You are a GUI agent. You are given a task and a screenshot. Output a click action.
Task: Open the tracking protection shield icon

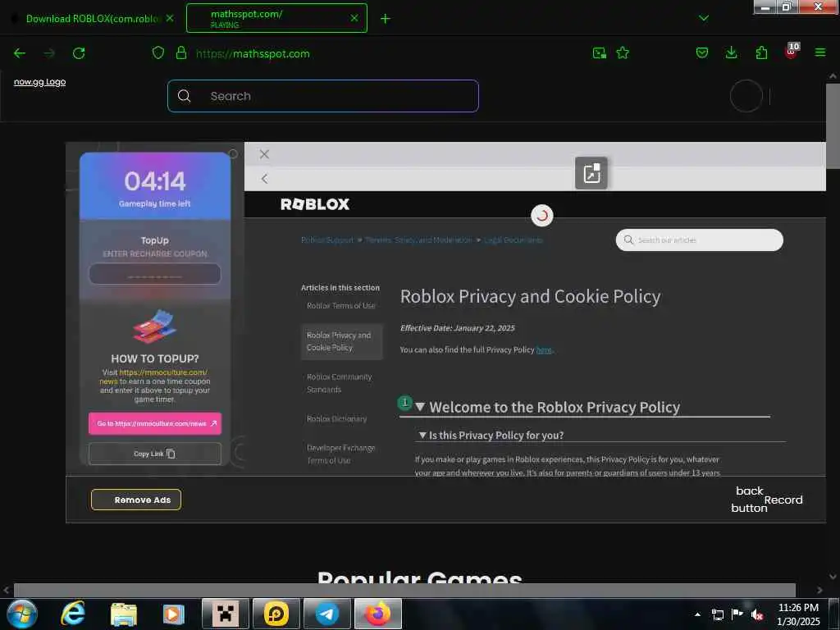point(158,53)
